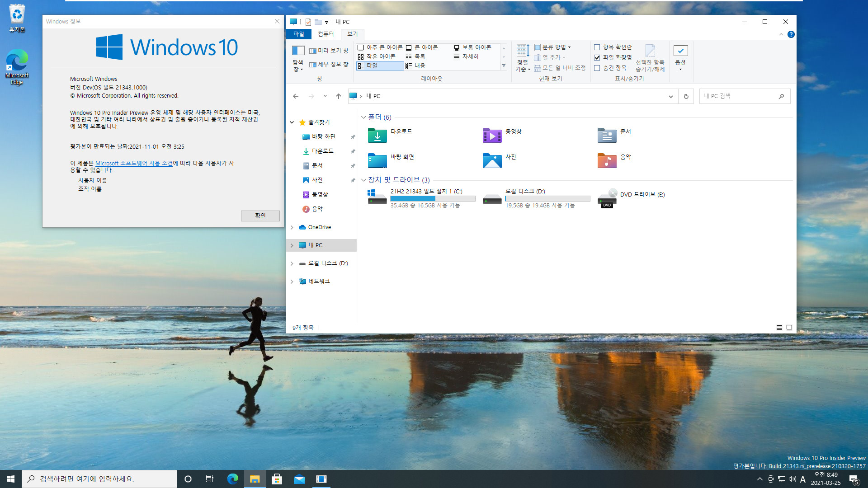Select 문서 in the navigation pane
The image size is (868, 488).
317,165
